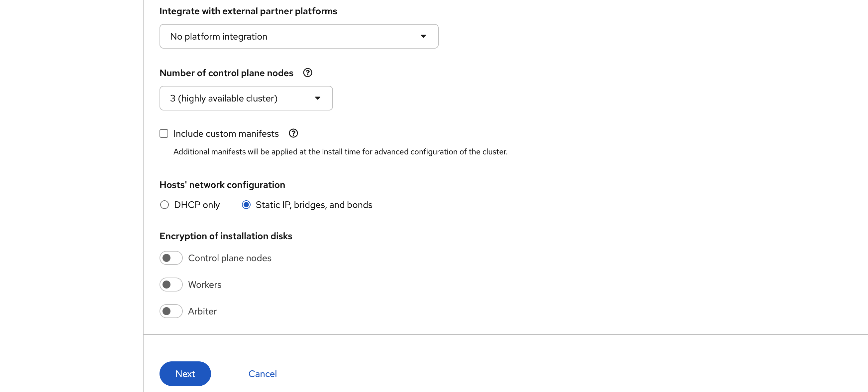The height and width of the screenshot is (392, 868).
Task: Open the number of control plane nodes dropdown
Action: pos(246,98)
